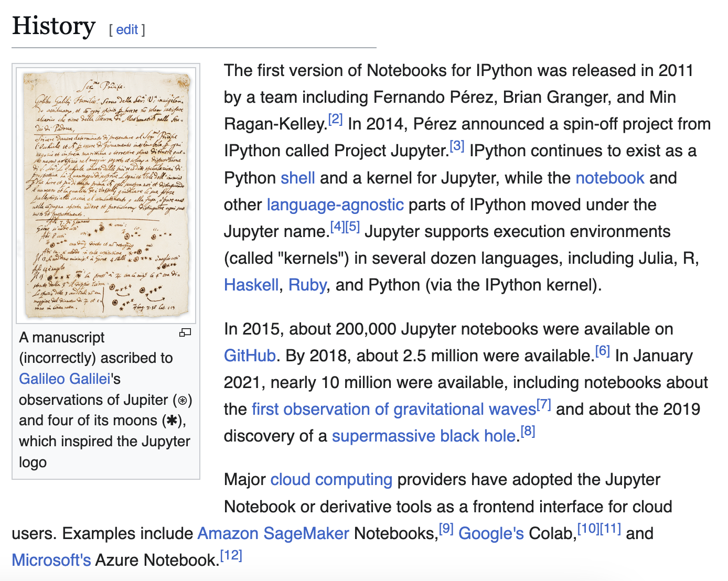Click the Google's link before Colab
This screenshot has width=728, height=581.
coord(491,533)
